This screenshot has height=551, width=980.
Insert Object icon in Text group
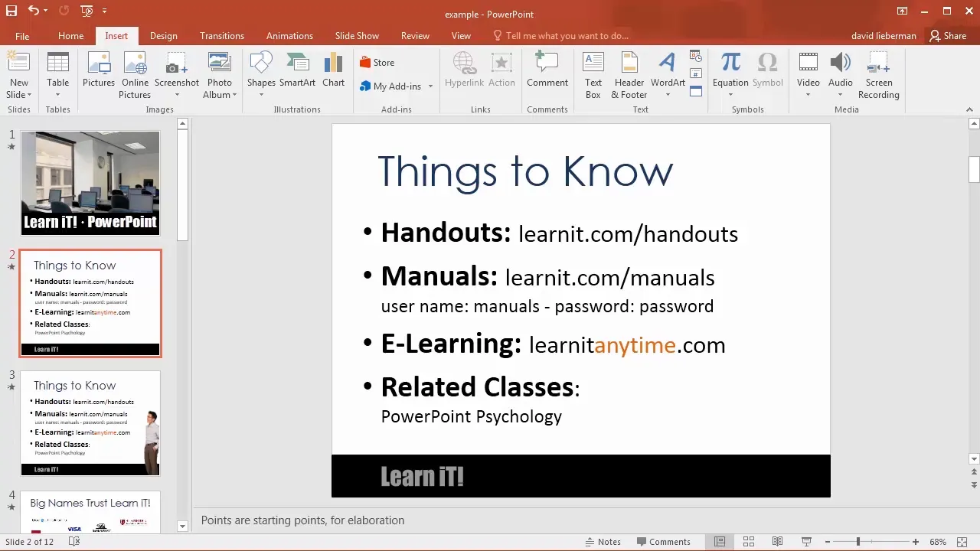696,91
